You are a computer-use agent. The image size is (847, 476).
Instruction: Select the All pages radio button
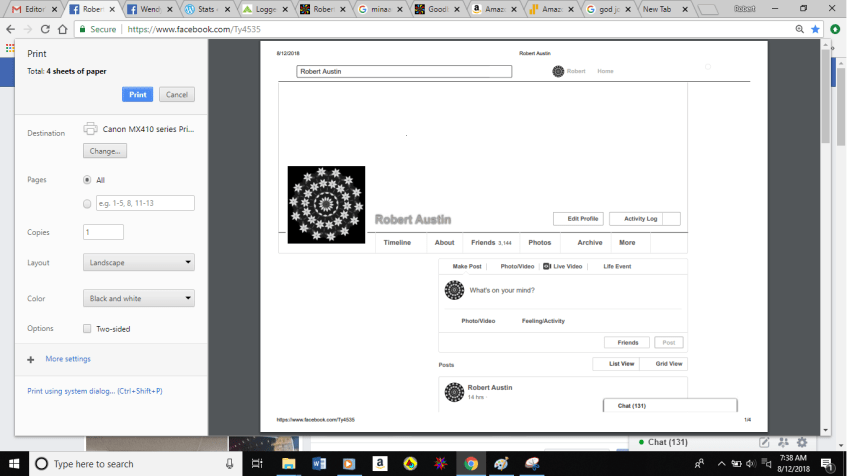click(x=87, y=180)
